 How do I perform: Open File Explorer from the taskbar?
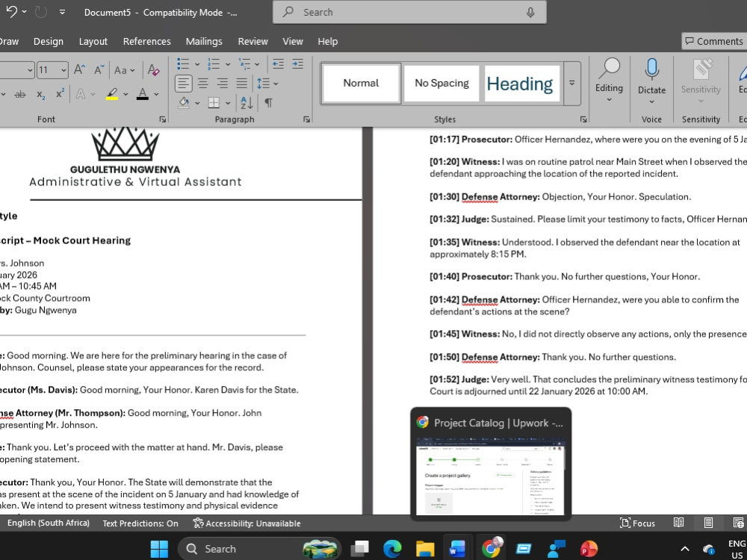424,549
